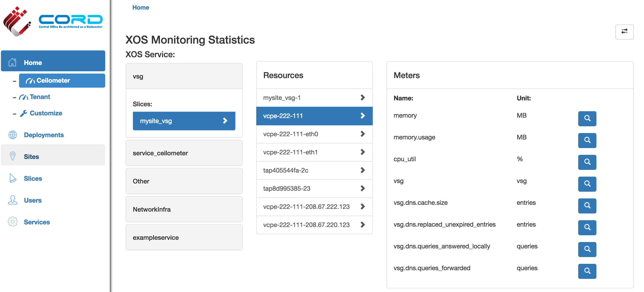Viewport: 644px width, 292px height.
Task: Click the Home breadcrumb link
Action: 141,7
